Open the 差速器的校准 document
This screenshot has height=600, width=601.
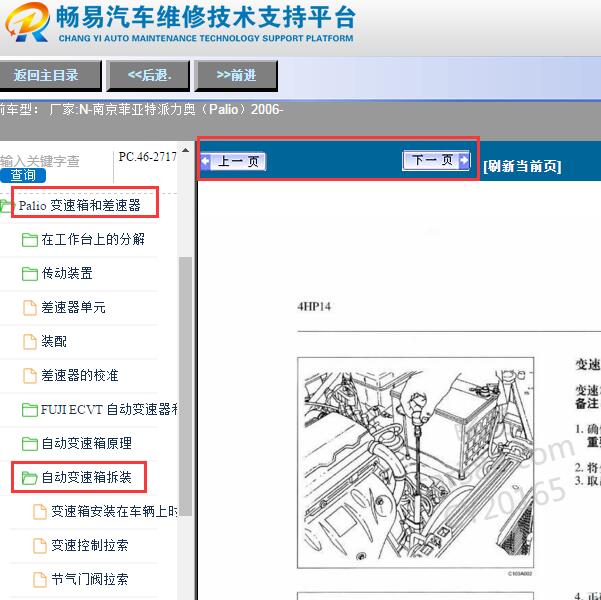click(80, 375)
